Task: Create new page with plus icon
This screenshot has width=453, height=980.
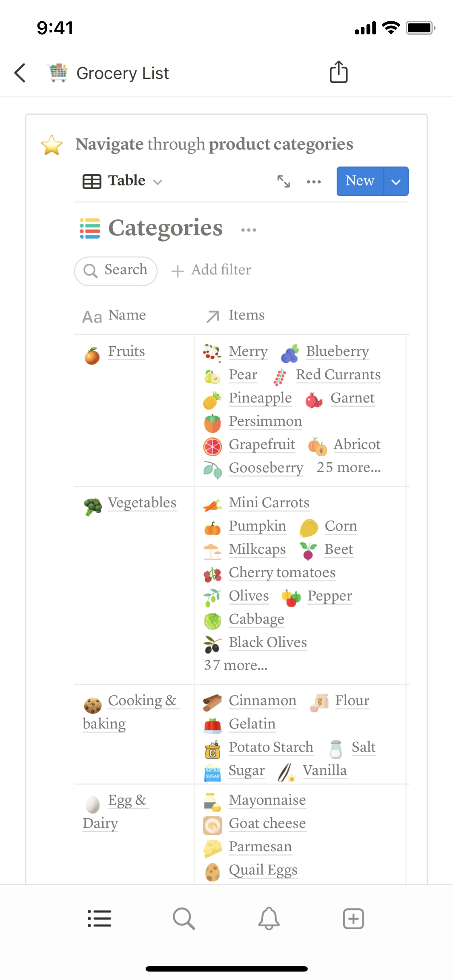Action: pyautogui.click(x=354, y=919)
